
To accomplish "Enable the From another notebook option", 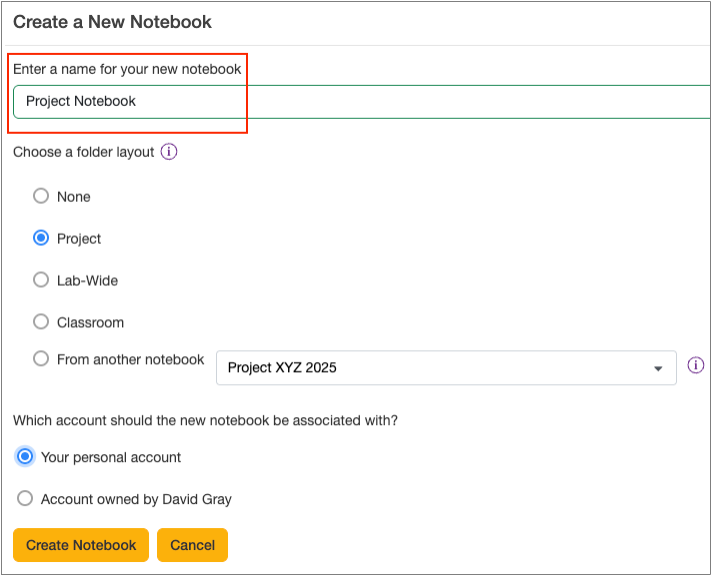I will point(41,359).
